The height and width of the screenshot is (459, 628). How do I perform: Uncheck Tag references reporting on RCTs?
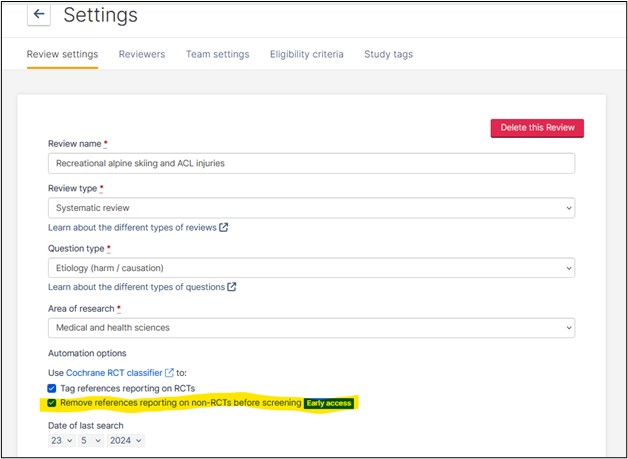click(52, 388)
